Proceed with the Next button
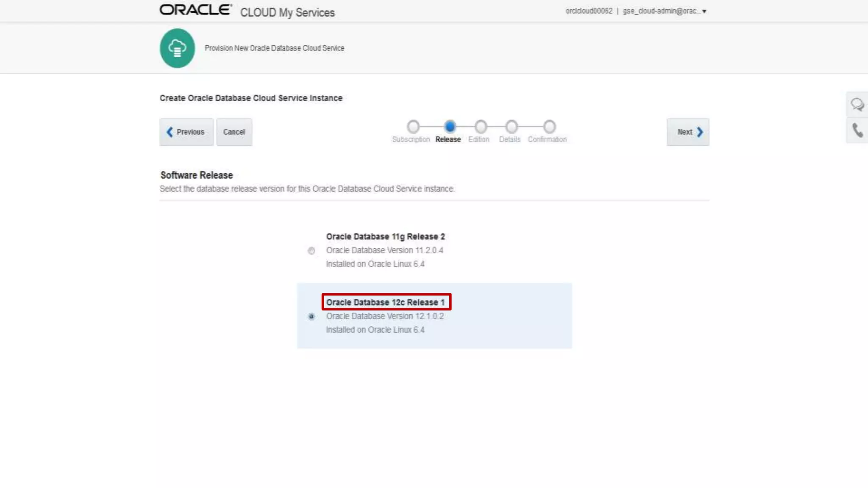 (688, 132)
